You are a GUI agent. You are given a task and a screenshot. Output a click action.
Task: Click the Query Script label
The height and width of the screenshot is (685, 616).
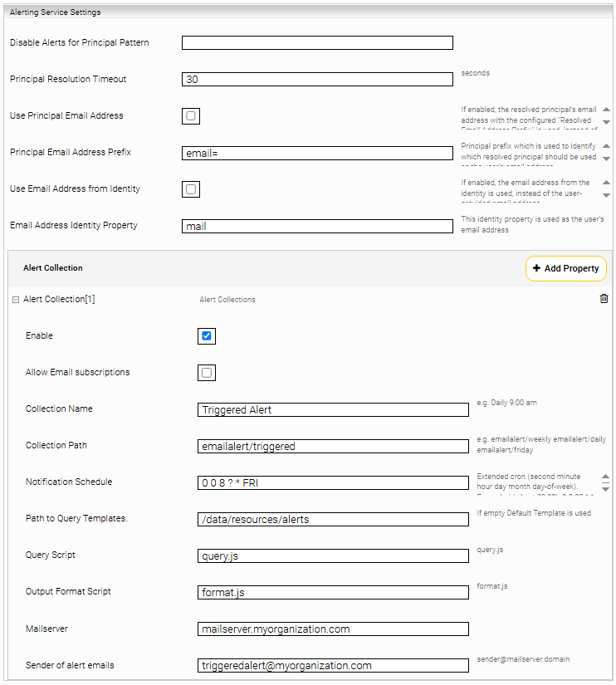click(x=51, y=555)
